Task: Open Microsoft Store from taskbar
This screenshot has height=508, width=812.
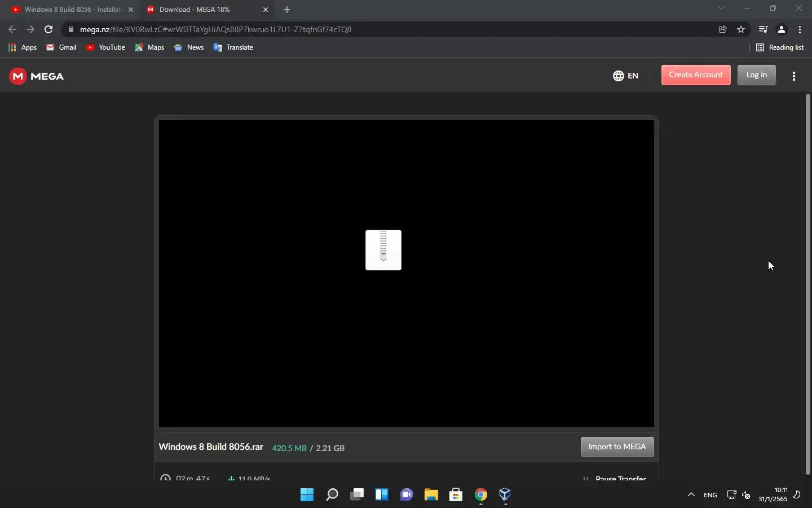Action: pyautogui.click(x=456, y=495)
